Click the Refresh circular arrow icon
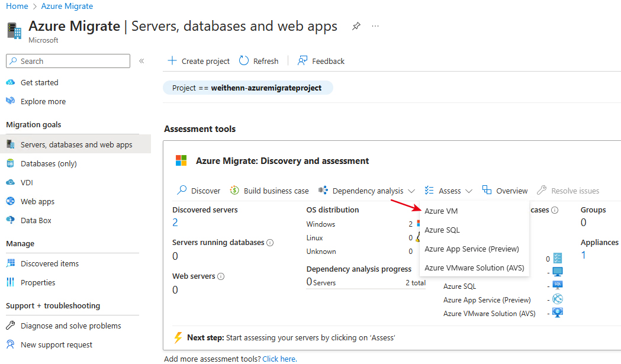The image size is (621, 364). coord(243,60)
